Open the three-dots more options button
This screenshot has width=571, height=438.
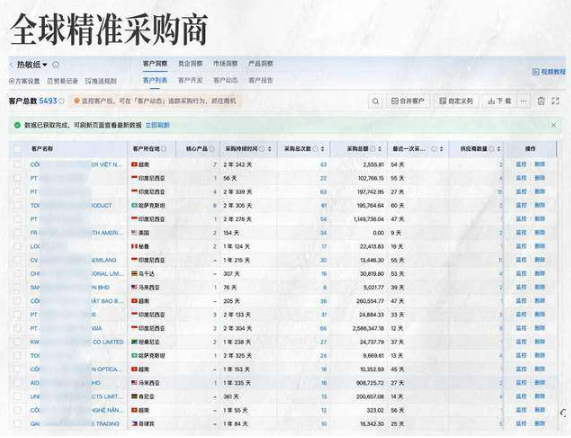(523, 101)
